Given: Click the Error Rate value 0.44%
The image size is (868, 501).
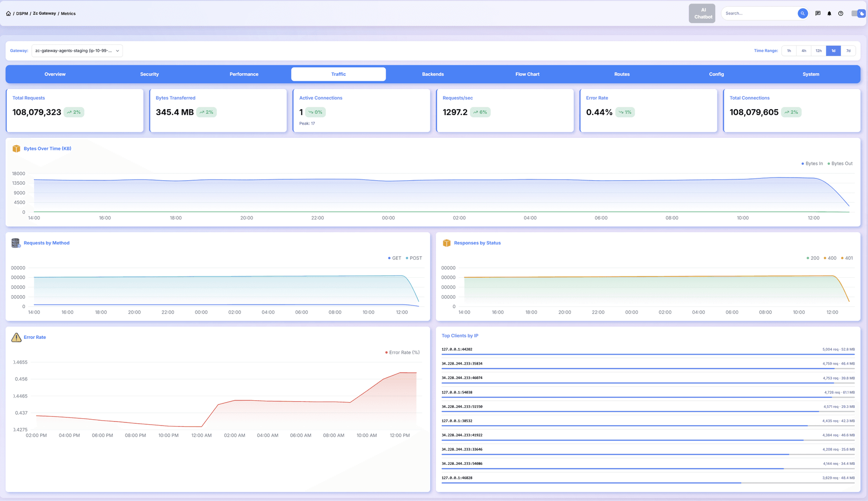Looking at the screenshot, I should coord(599,112).
